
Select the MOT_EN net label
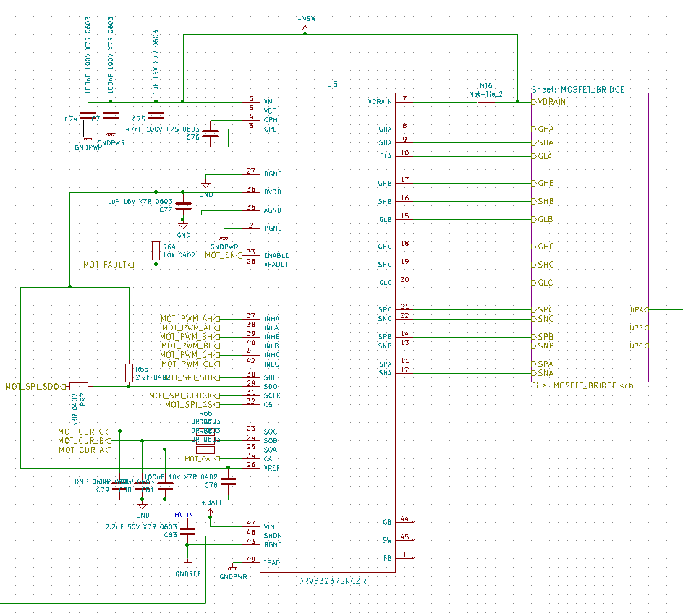(224, 255)
